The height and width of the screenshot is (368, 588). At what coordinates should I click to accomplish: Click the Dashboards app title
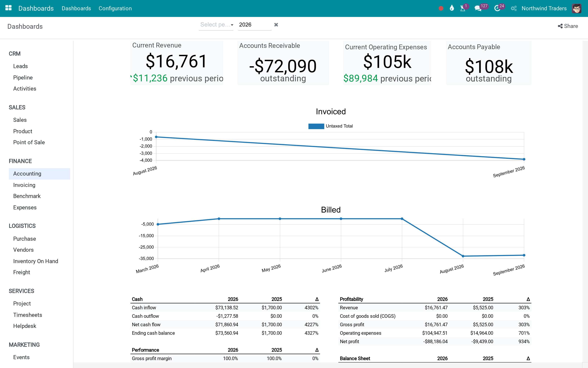click(x=36, y=8)
